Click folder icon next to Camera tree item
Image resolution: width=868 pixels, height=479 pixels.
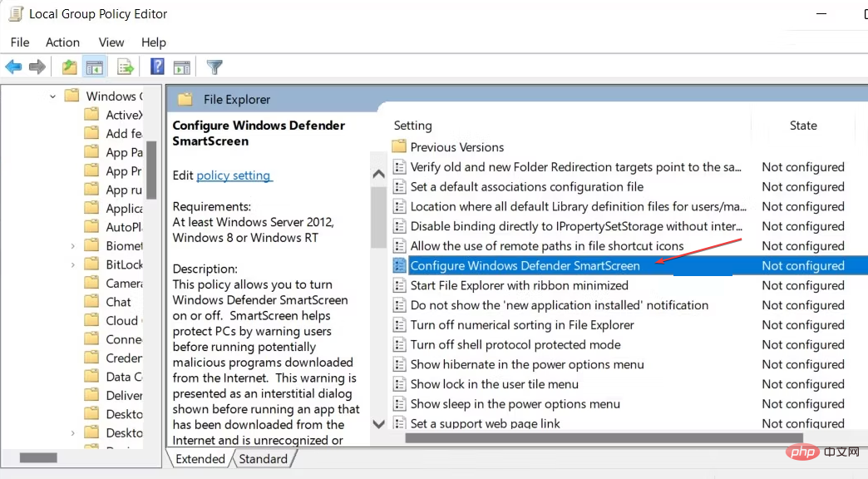[x=91, y=283]
